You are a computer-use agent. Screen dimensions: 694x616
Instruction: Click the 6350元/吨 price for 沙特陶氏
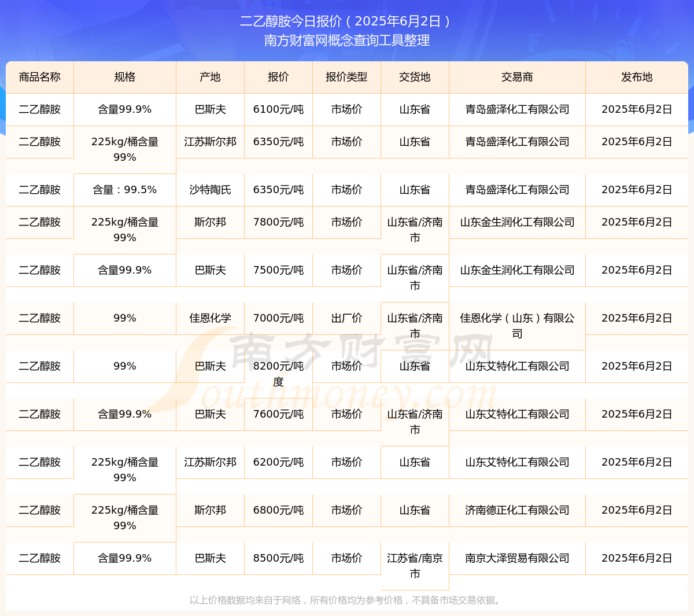(x=278, y=190)
